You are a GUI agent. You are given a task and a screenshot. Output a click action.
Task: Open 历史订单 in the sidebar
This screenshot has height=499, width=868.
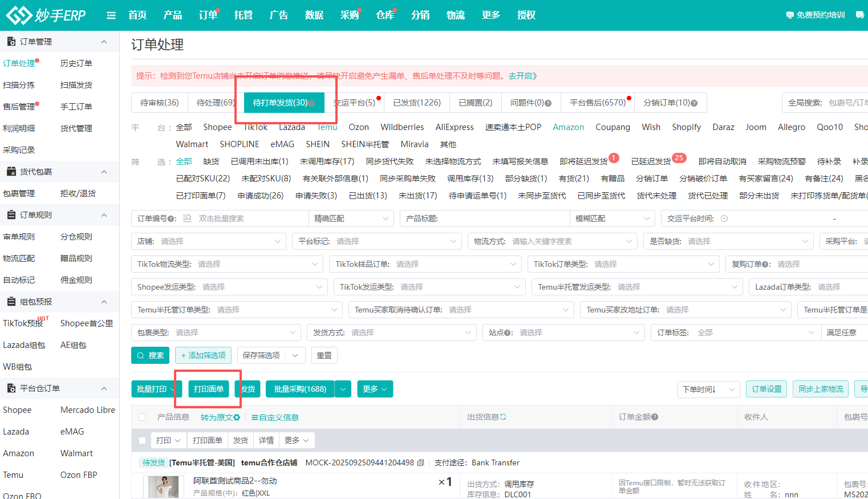tap(76, 63)
